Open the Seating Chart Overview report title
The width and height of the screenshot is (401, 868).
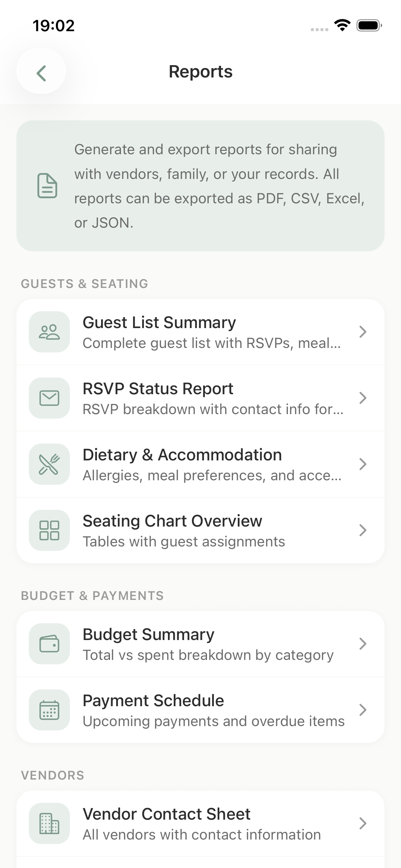172,521
